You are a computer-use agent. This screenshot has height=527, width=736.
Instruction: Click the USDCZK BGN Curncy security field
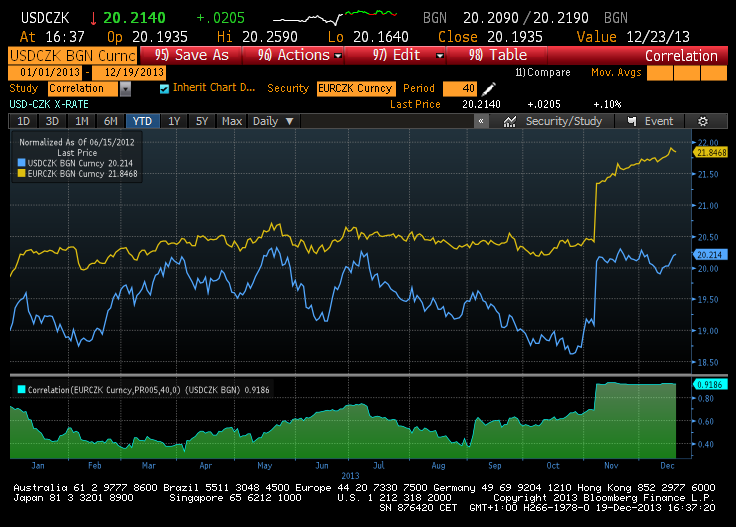pos(73,55)
